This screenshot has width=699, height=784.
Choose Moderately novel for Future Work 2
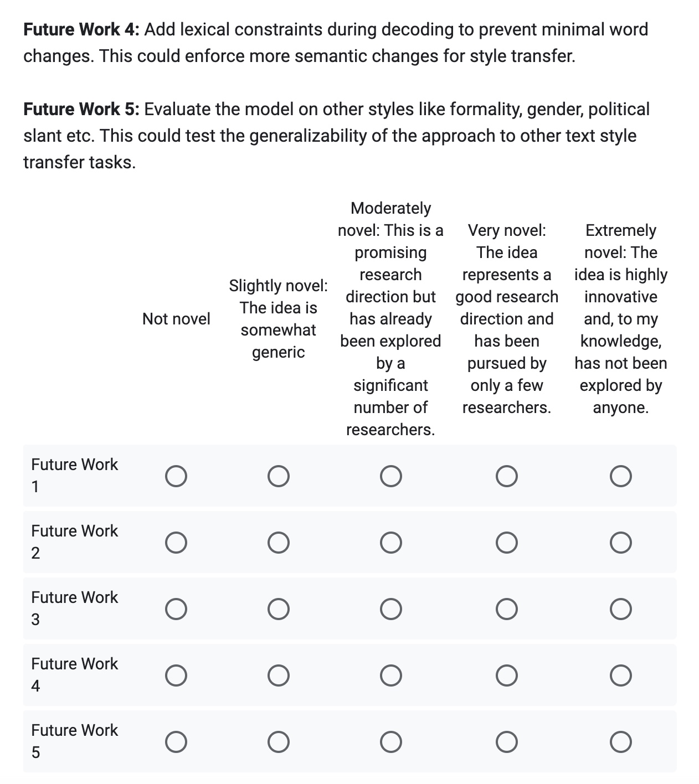click(x=390, y=543)
